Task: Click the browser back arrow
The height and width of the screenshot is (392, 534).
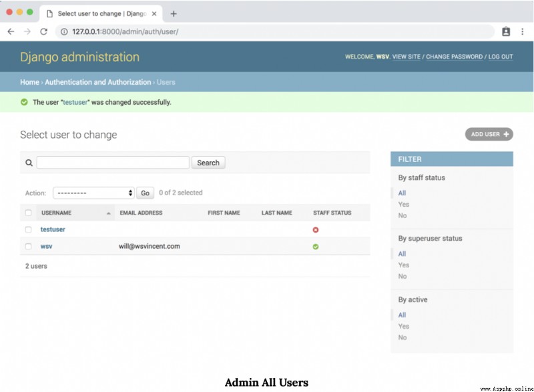Action: pos(11,31)
